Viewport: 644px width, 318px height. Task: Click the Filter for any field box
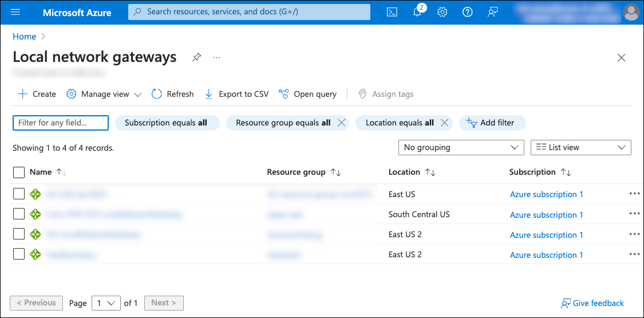pyautogui.click(x=61, y=123)
